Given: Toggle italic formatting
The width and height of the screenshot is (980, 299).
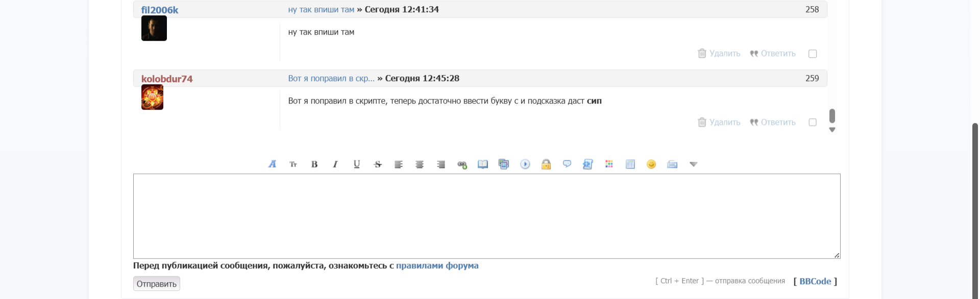Looking at the screenshot, I should (335, 164).
